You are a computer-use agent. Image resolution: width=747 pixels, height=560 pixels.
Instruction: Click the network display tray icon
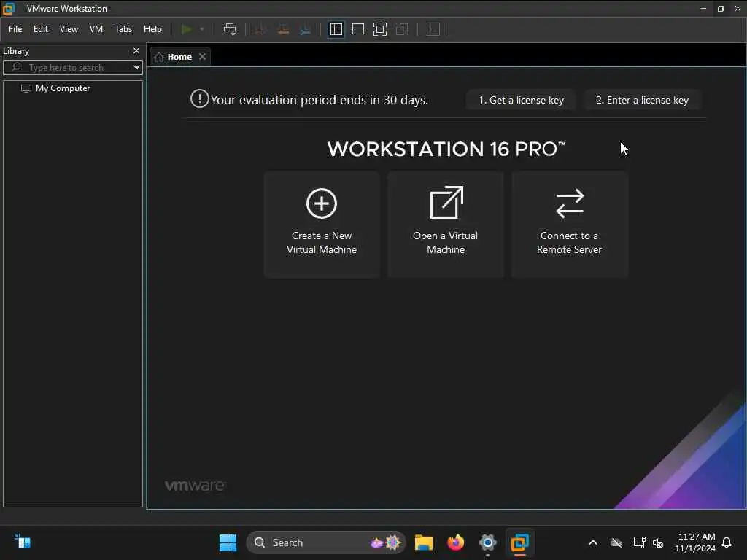pos(639,542)
